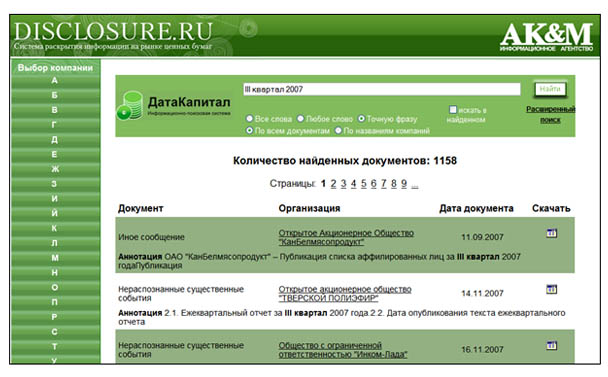Image resolution: width=608 pixels, height=377 pixels.
Task: Select the 'Точную фразу' radio option
Action: pos(361,118)
